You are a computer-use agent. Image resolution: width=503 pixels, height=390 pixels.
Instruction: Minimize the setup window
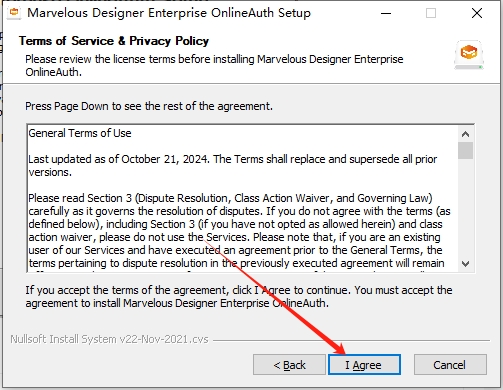point(386,13)
